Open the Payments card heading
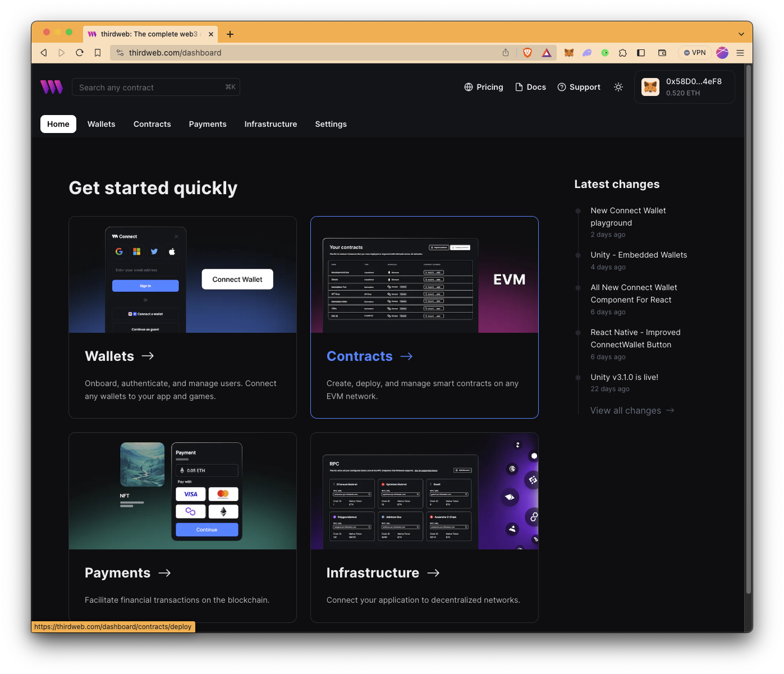 point(128,573)
